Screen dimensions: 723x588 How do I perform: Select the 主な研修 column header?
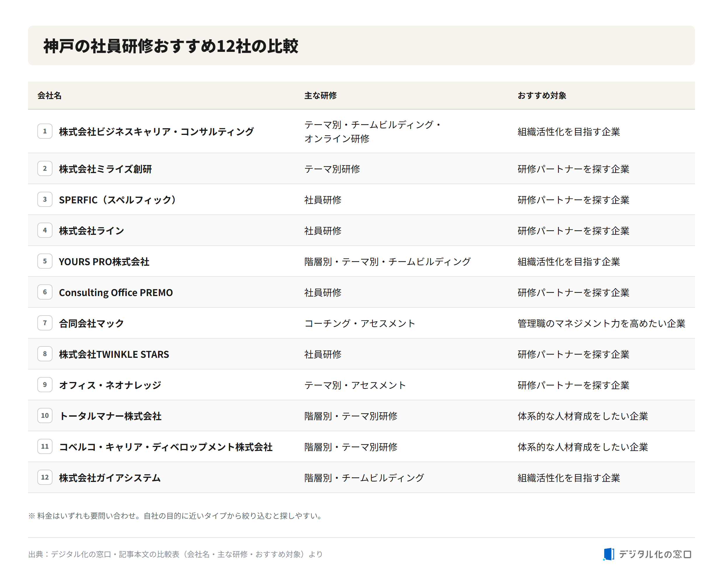[x=320, y=96]
